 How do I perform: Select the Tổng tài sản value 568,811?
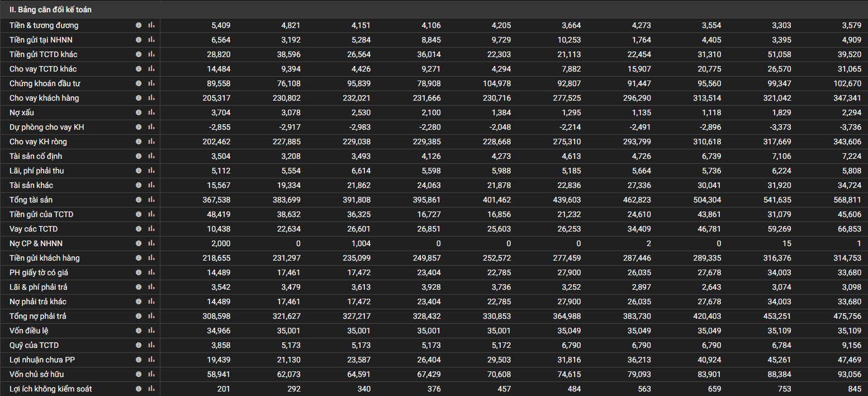[x=848, y=200]
